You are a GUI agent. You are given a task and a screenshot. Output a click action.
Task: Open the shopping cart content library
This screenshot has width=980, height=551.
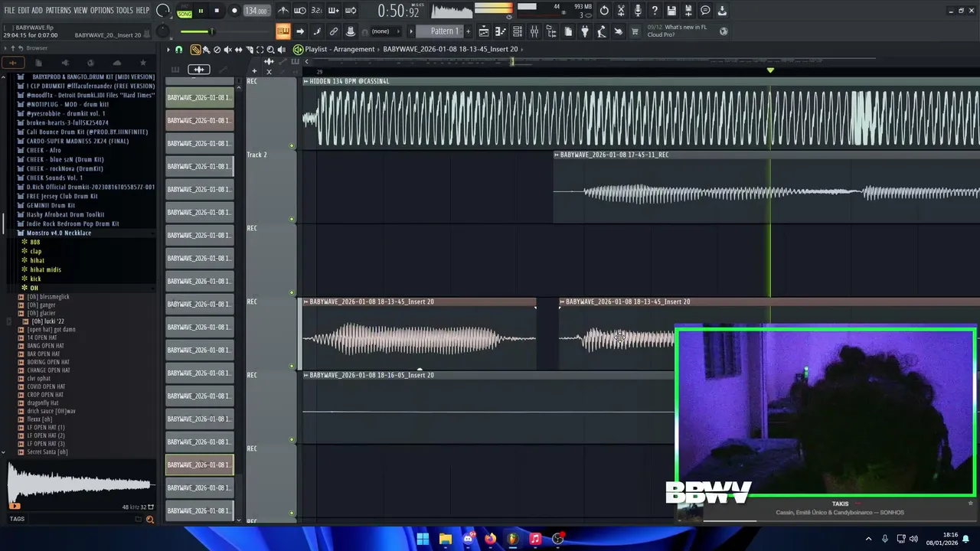point(634,31)
